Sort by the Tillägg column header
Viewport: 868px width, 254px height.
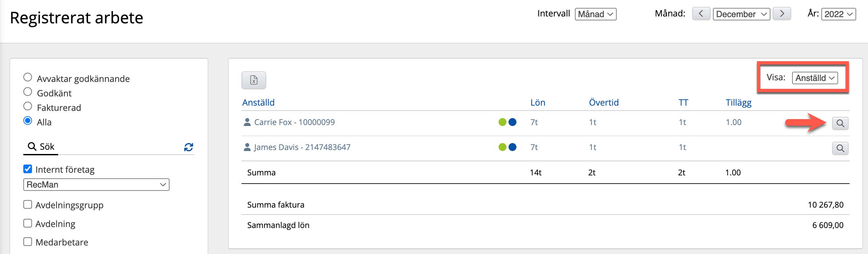point(738,103)
